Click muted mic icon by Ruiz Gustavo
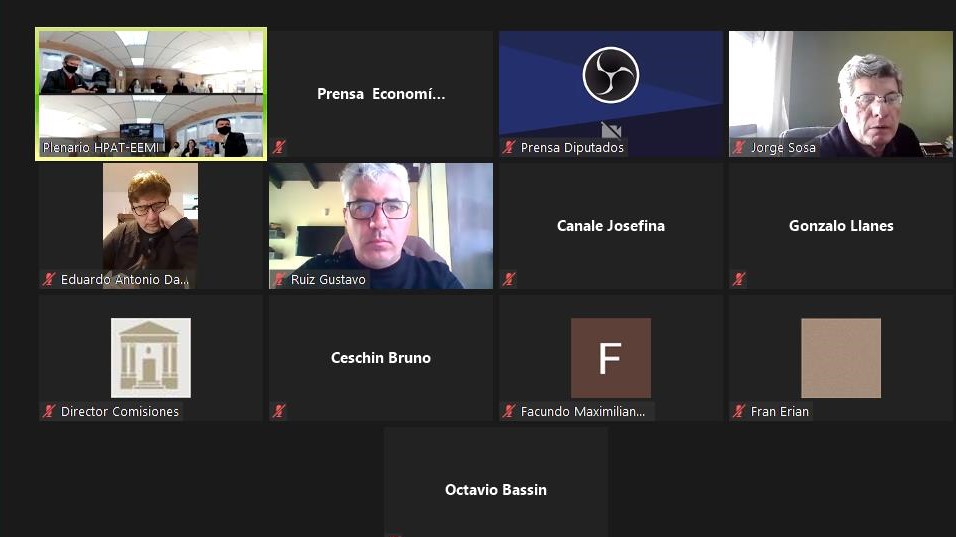The image size is (956, 537). click(279, 279)
